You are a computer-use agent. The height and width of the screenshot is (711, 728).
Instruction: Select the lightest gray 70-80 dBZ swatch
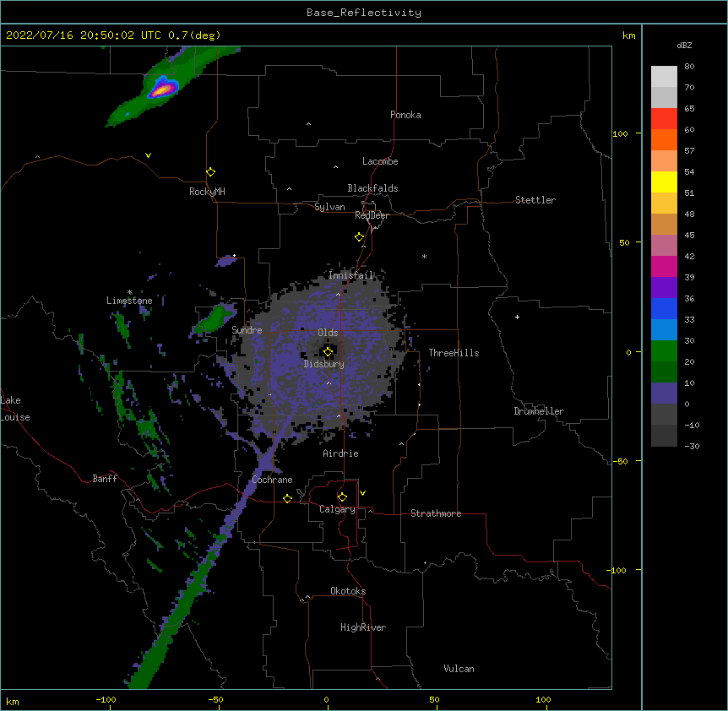point(664,77)
